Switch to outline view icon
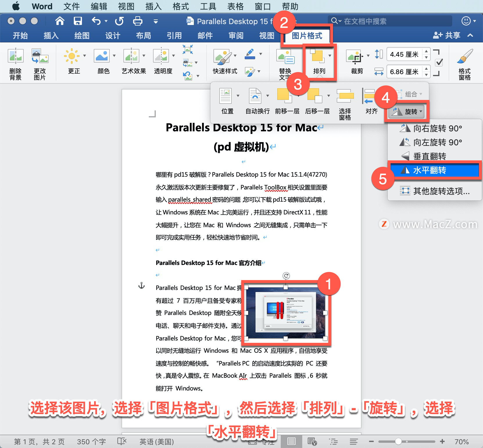The width and height of the screenshot is (483, 448). (x=333, y=442)
